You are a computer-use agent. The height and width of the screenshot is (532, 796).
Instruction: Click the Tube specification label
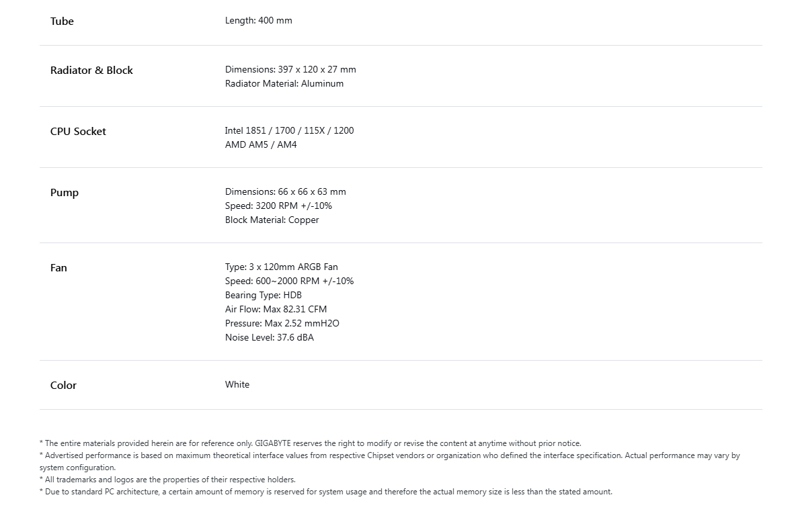pyautogui.click(x=62, y=21)
